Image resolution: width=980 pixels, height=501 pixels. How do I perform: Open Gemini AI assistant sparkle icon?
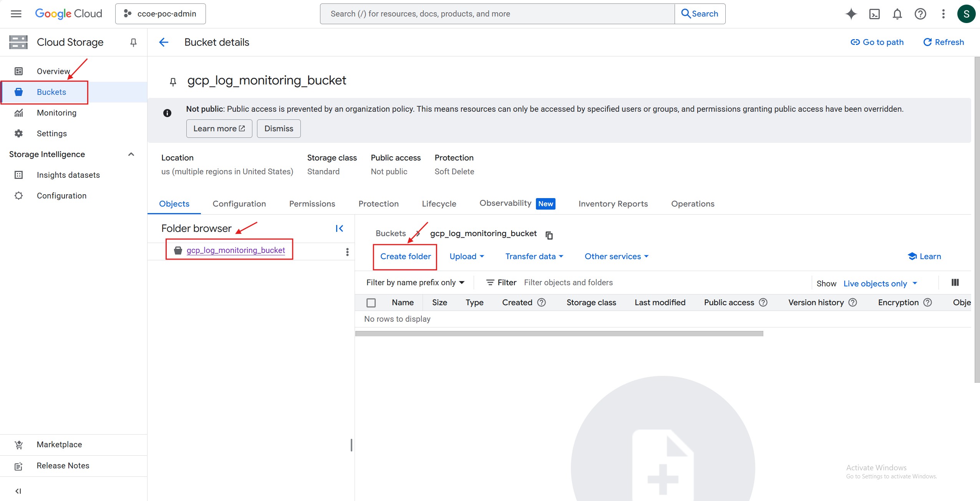click(x=851, y=14)
